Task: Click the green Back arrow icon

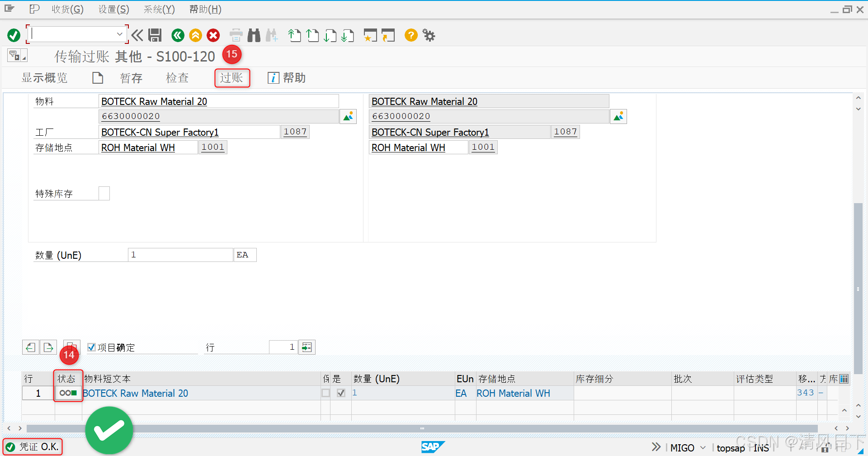Action: 178,35
